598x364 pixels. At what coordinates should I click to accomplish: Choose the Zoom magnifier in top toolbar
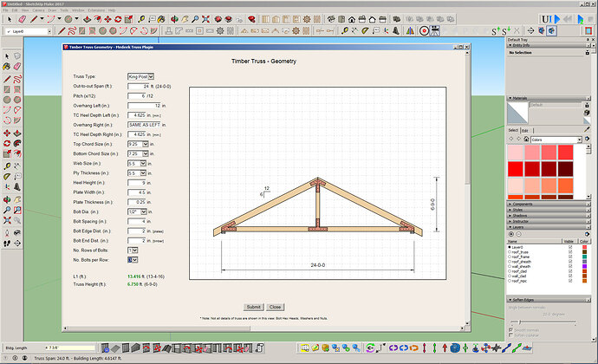(x=195, y=19)
